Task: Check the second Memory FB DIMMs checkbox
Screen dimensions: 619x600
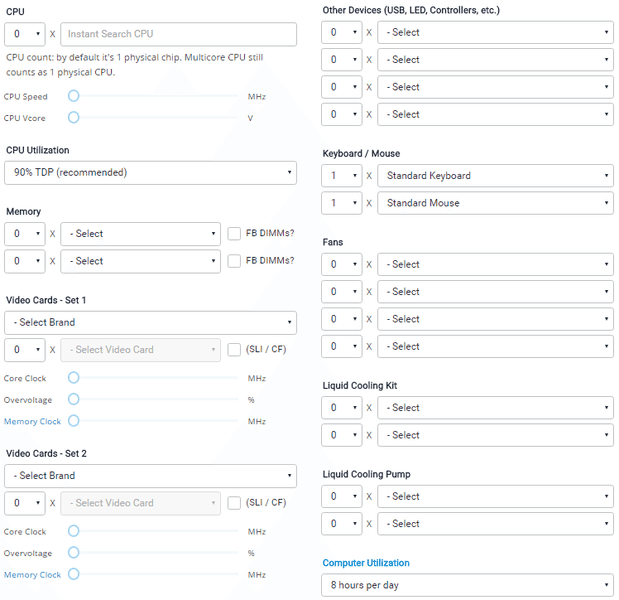Action: 234,261
